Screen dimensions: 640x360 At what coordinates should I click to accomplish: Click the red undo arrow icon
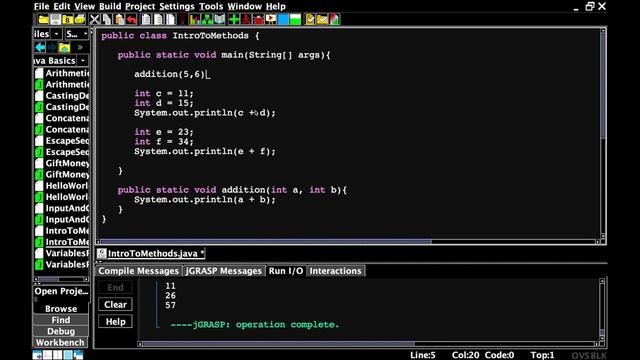pos(131,19)
